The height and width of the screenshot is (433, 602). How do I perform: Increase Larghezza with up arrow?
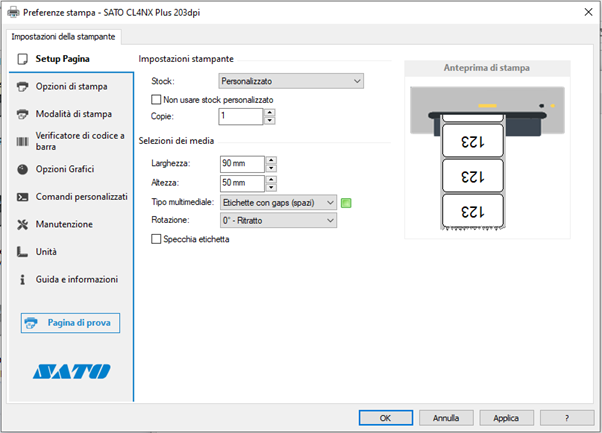click(x=271, y=160)
